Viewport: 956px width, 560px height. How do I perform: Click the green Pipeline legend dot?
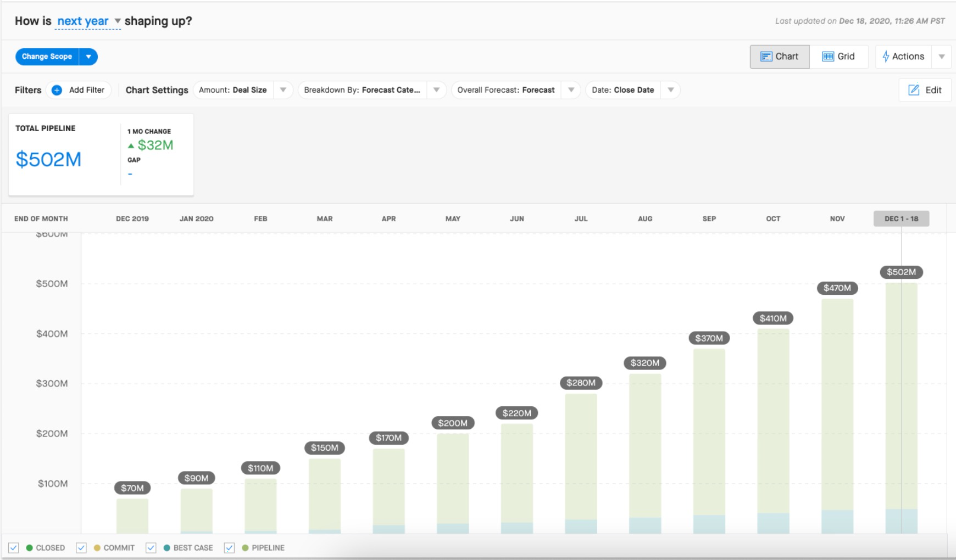(x=245, y=548)
